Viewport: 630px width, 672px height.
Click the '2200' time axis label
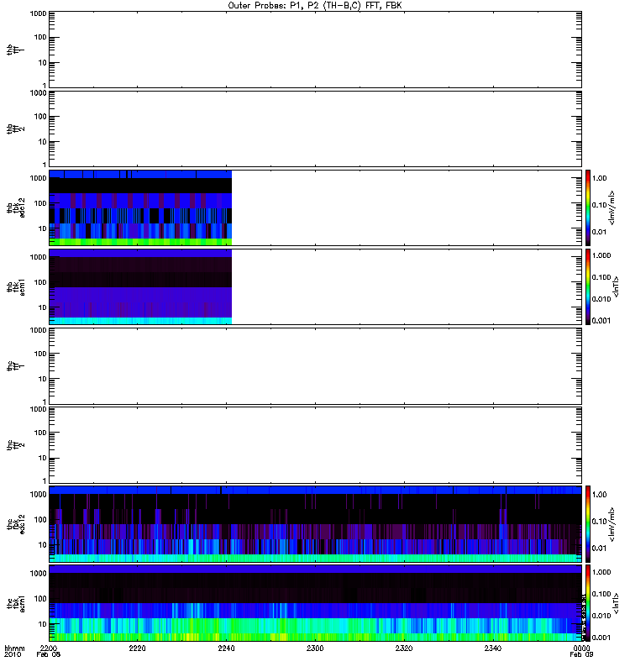49,648
